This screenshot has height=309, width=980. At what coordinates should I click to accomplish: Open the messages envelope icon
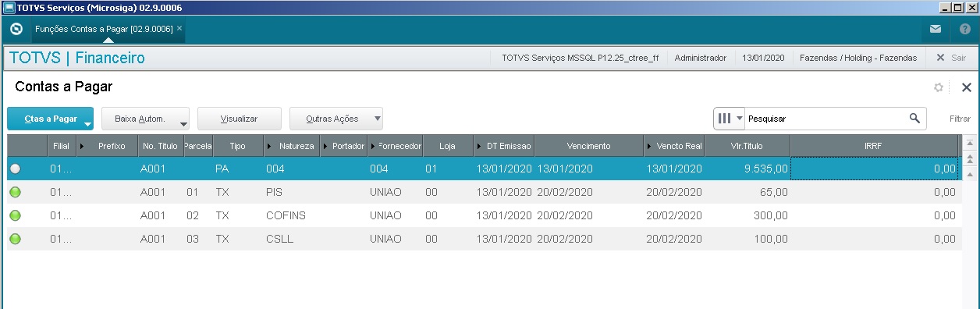[x=935, y=29]
